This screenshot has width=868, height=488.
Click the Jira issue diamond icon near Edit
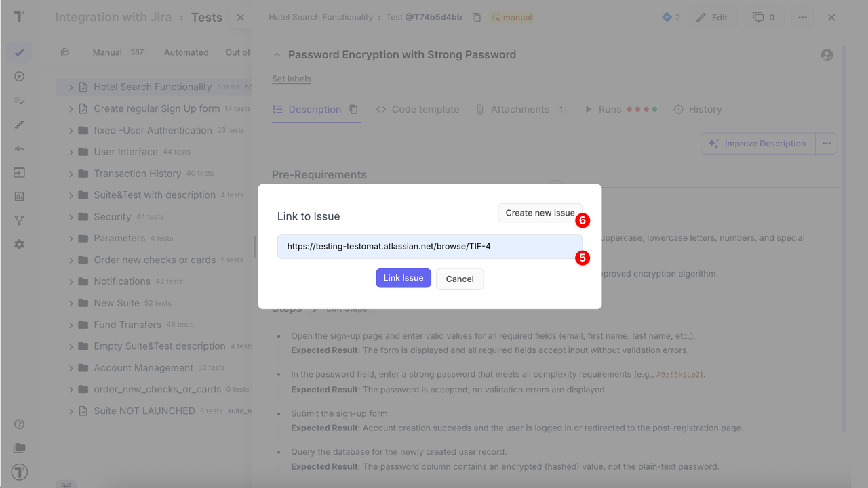667,17
